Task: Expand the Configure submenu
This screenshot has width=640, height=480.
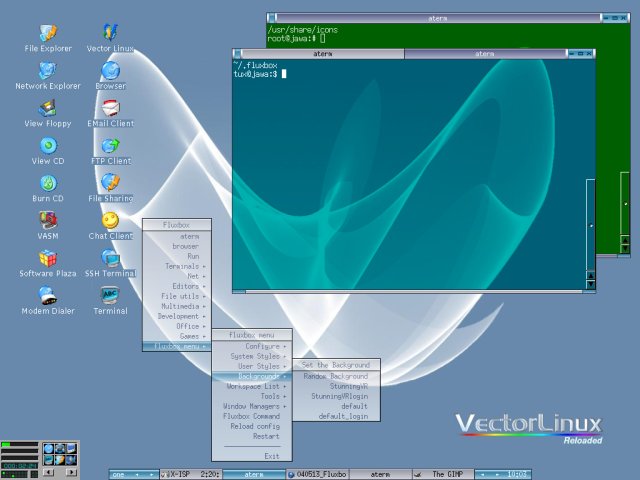Action: [252, 346]
